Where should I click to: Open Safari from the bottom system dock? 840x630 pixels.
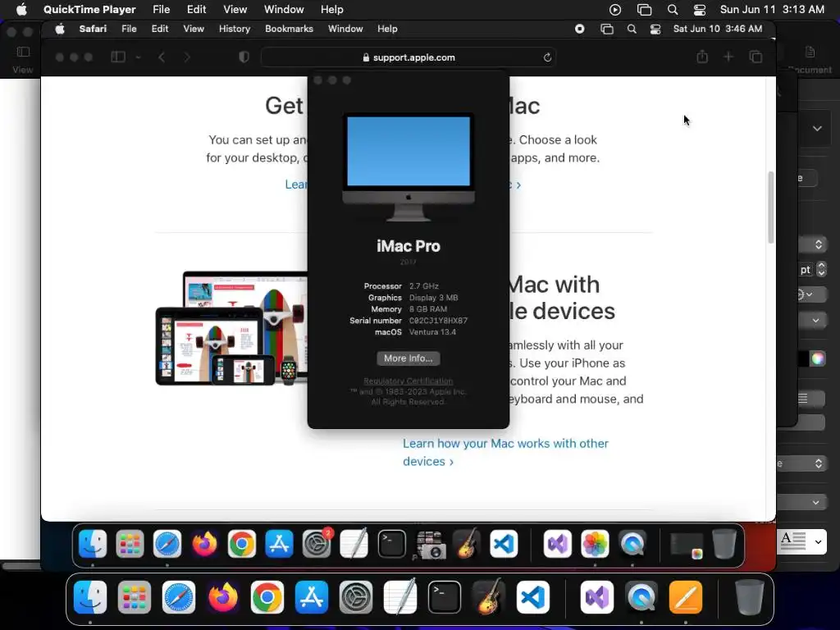click(178, 597)
